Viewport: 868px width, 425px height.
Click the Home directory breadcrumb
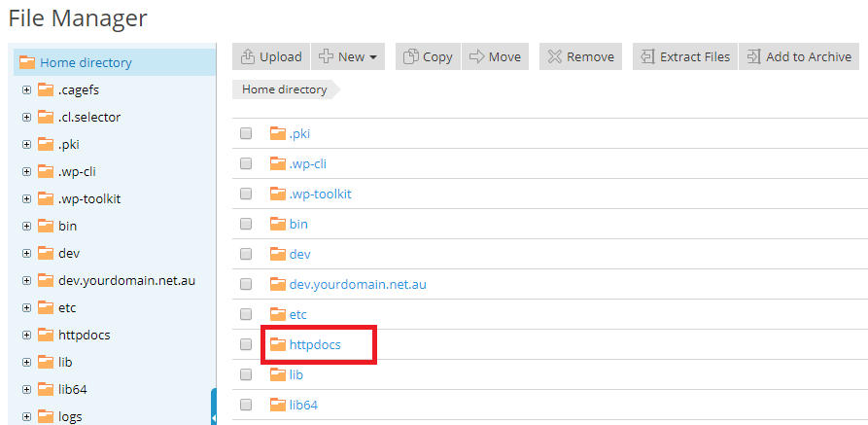(284, 89)
